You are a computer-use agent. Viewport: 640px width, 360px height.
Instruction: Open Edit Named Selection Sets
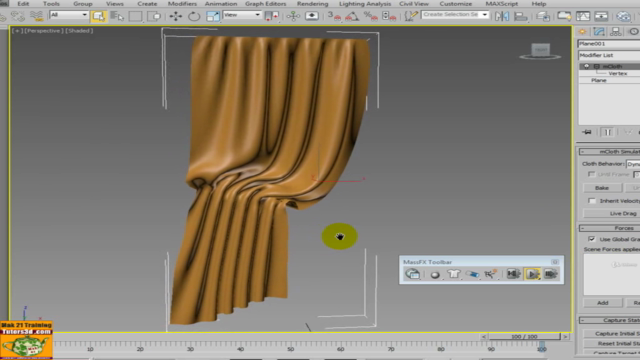[411, 16]
